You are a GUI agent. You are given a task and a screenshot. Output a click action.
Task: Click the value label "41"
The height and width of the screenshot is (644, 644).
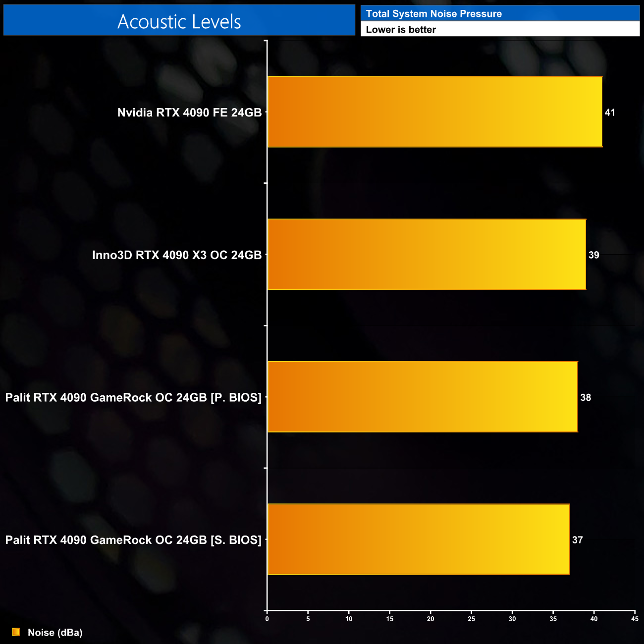point(610,112)
